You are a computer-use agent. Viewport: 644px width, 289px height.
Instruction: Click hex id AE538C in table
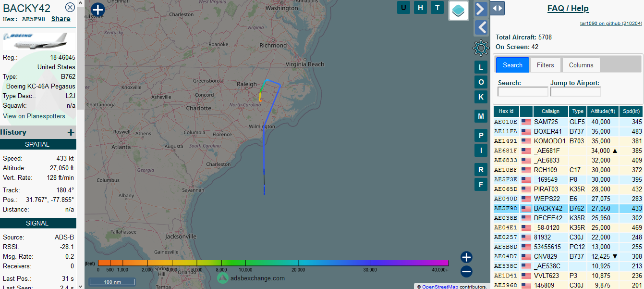click(506, 266)
